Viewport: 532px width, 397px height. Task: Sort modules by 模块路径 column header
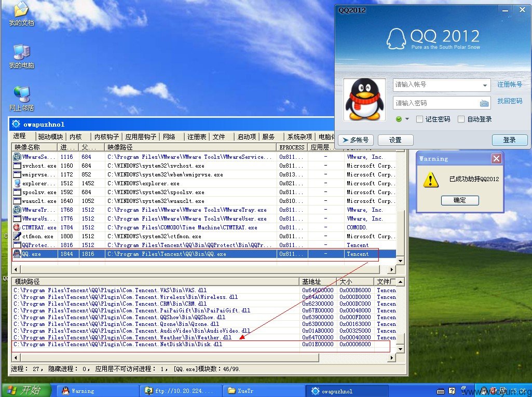pyautogui.click(x=155, y=282)
